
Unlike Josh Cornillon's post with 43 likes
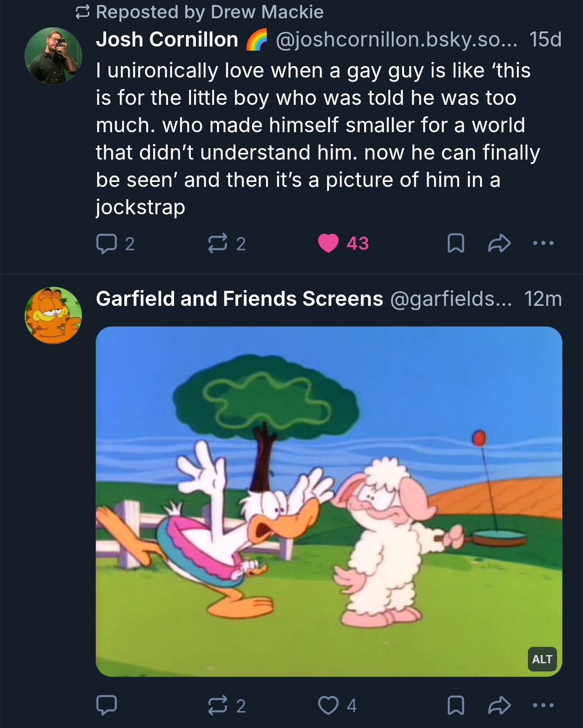pos(328,243)
